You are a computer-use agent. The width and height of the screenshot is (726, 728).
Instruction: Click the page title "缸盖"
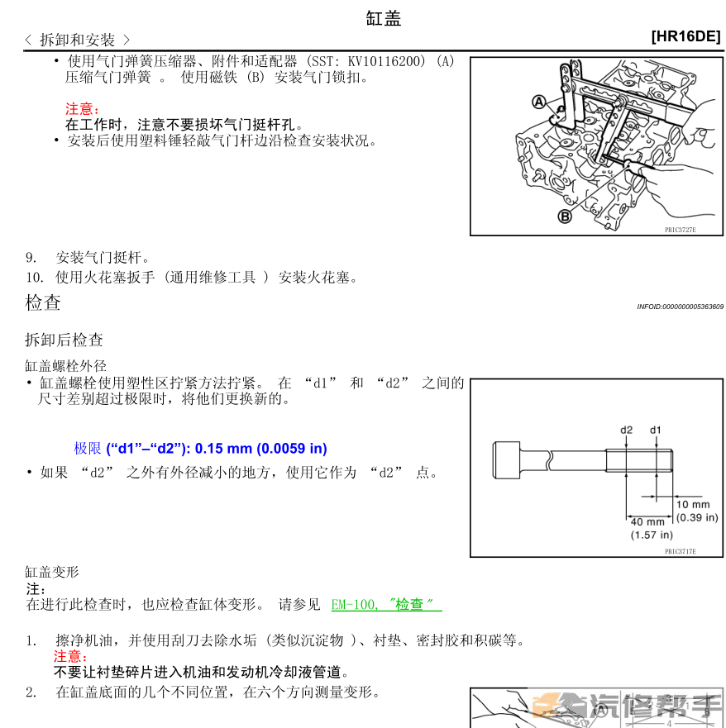(x=383, y=18)
